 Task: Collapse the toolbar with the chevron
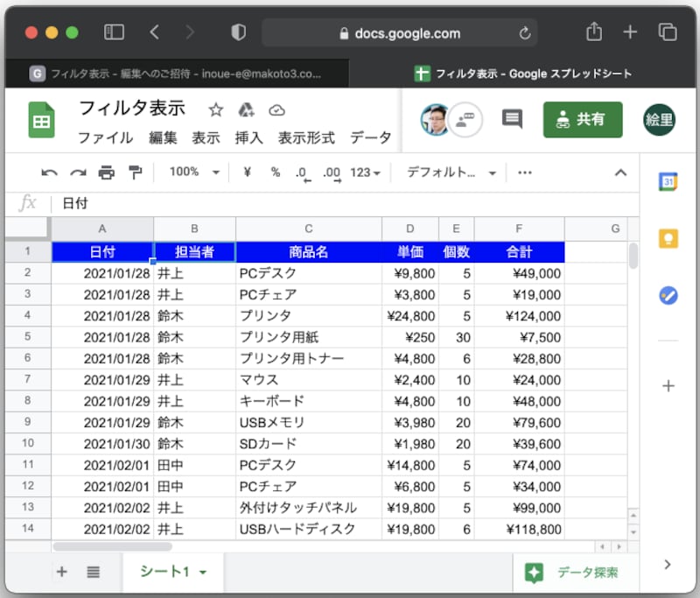tap(620, 172)
